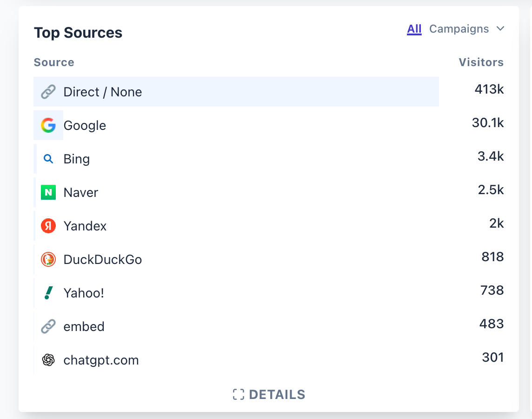Click the DuckDuckGo source name
Image resolution: width=532 pixels, height=419 pixels.
[103, 259]
